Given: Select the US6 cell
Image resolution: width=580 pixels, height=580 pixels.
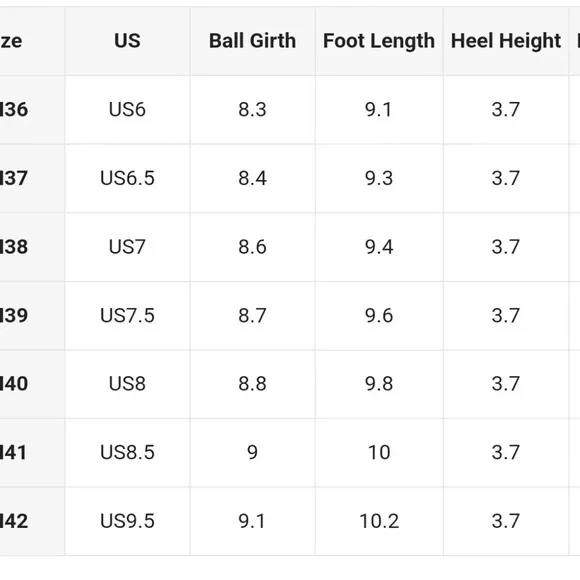Looking at the screenshot, I should coord(127,110).
